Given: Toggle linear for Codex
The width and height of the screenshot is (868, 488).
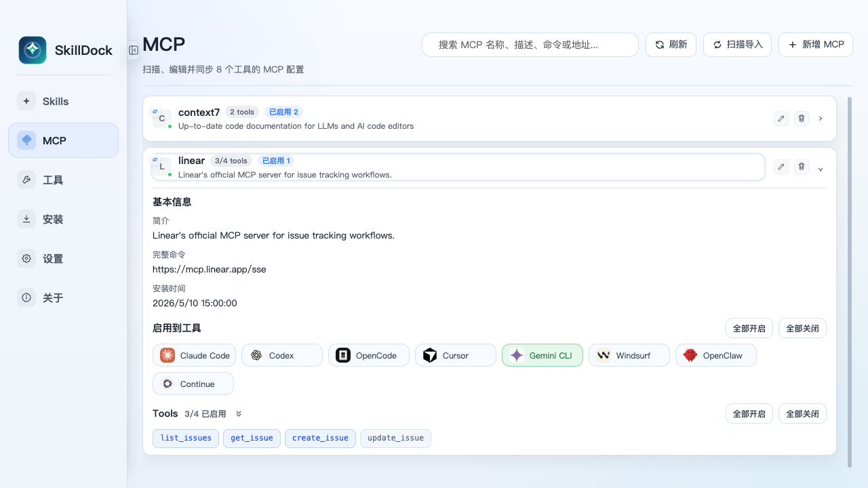Looking at the screenshot, I should tap(282, 355).
